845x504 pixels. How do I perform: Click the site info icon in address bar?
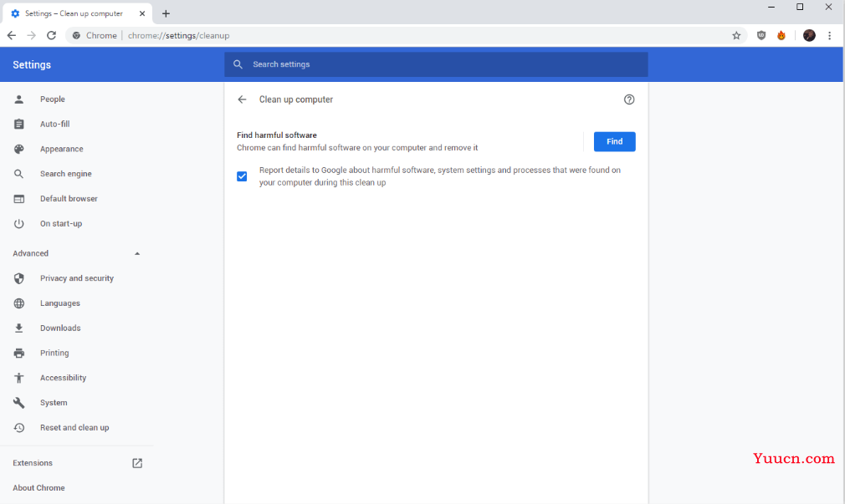pyautogui.click(x=76, y=36)
